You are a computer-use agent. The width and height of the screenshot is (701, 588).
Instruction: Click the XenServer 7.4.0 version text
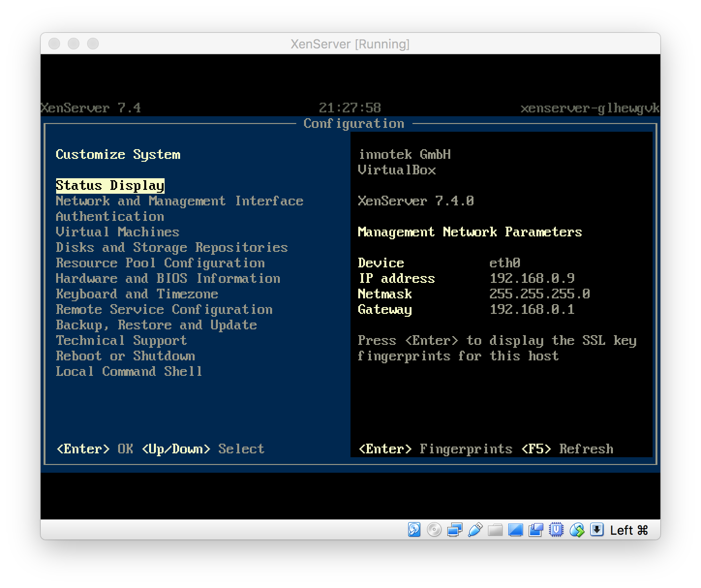416,201
